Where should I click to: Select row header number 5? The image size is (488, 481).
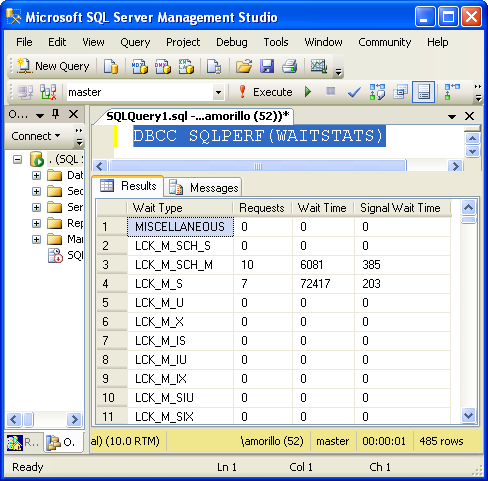tap(112, 303)
